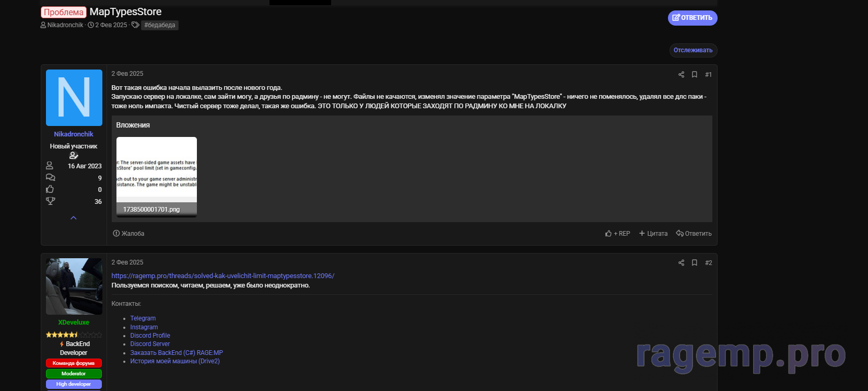Viewport: 868px width, 391px height.
Task: Open Nikadronchik's N avatar
Action: point(74,98)
